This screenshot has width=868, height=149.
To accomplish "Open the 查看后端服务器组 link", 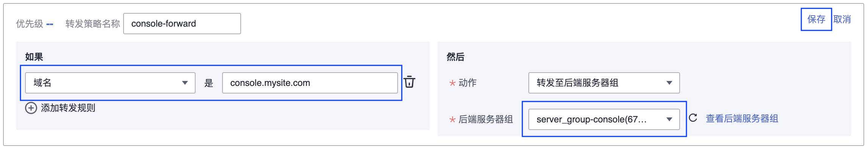I will click(742, 119).
